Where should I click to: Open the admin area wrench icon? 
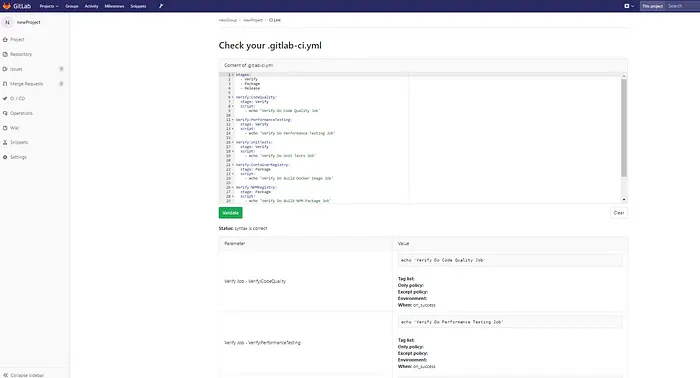click(x=161, y=6)
